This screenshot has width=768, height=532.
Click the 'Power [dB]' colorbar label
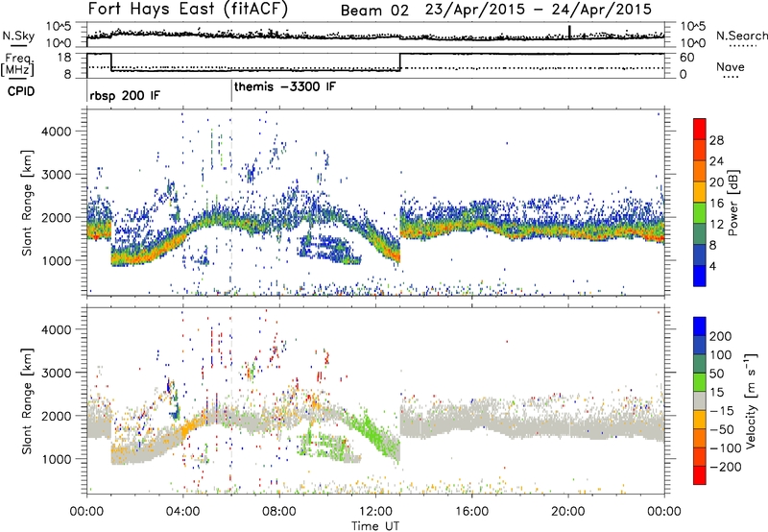coord(732,203)
